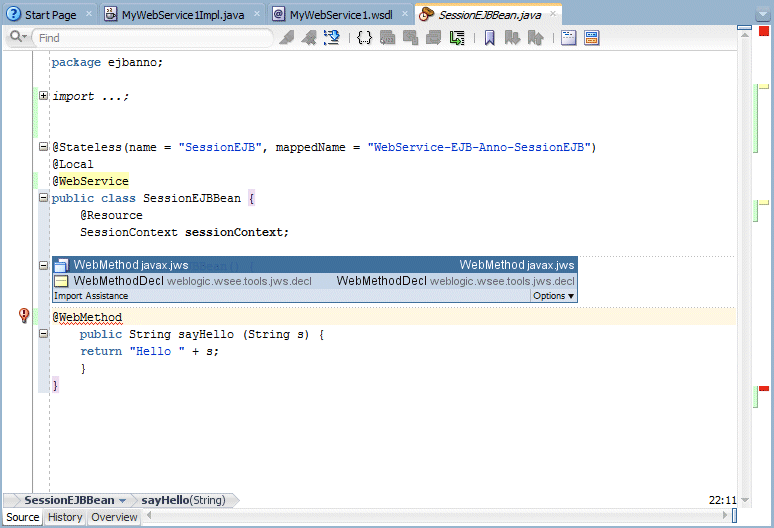Click the Find Next toolbar icon

click(x=287, y=38)
